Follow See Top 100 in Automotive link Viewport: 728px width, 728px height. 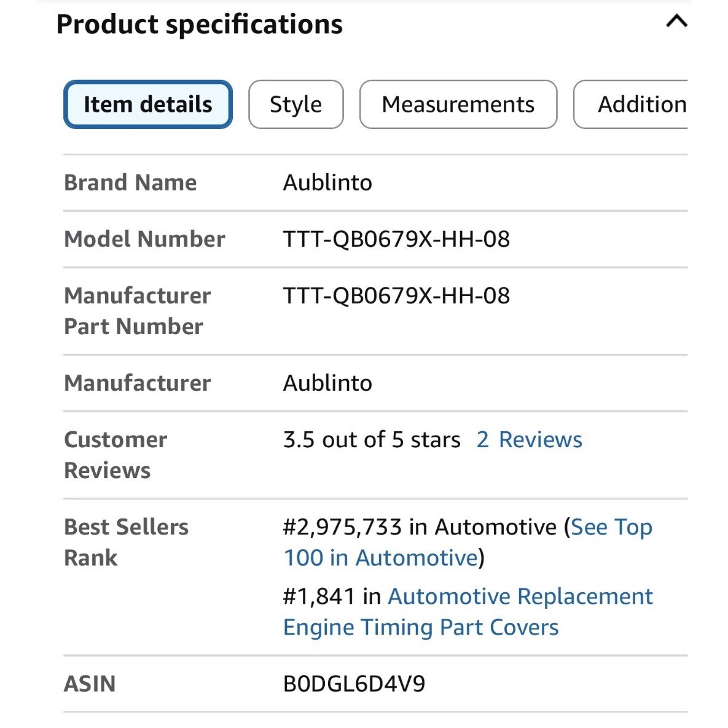click(x=611, y=527)
